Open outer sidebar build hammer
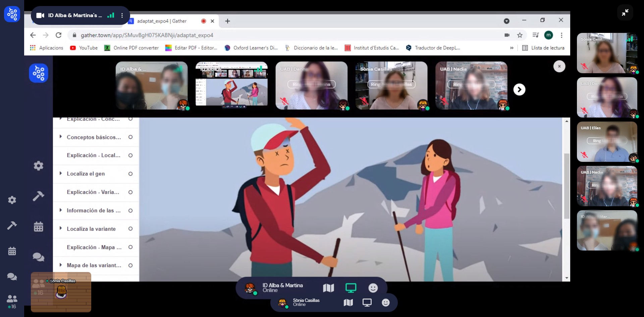The image size is (644, 317). click(12, 225)
